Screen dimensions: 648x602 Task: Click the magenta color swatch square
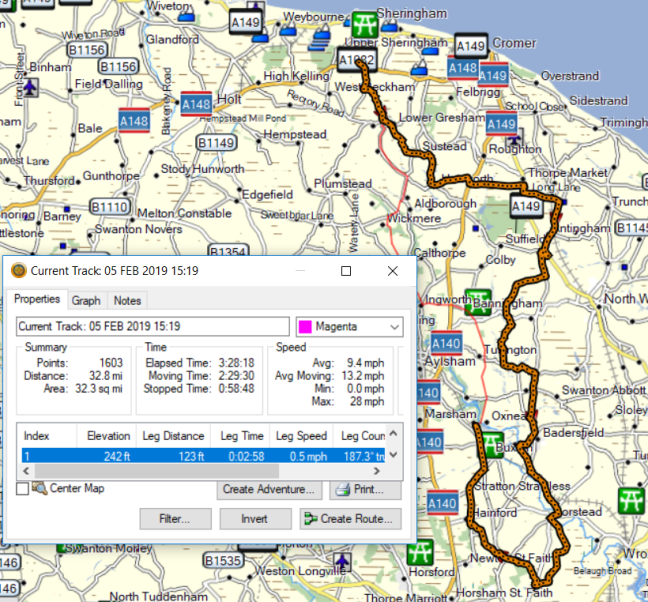(306, 327)
